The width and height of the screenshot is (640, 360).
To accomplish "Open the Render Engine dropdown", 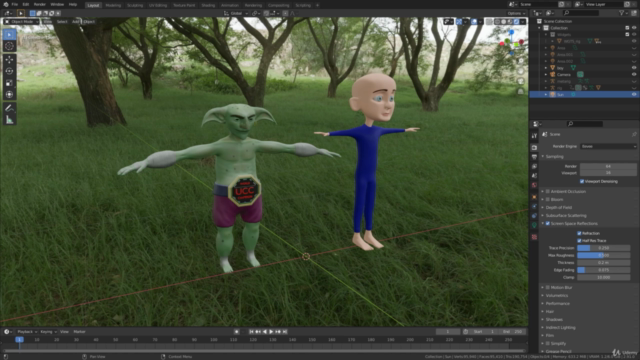I will click(x=609, y=147).
